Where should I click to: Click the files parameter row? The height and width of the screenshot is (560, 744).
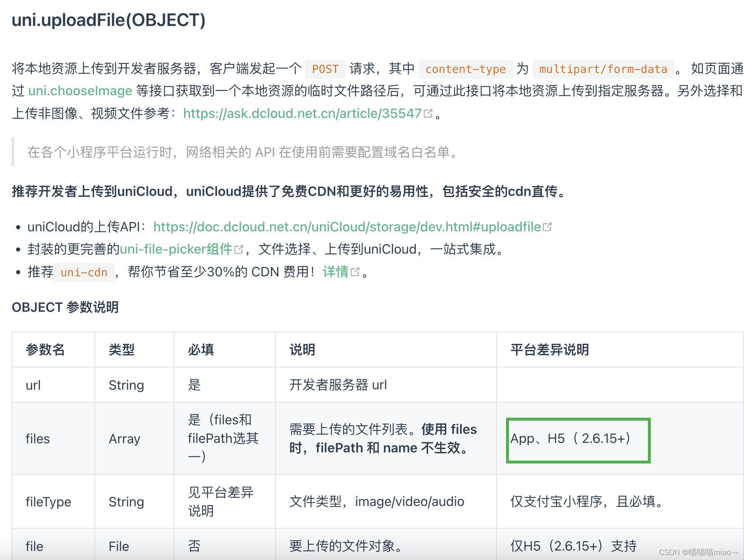37,438
